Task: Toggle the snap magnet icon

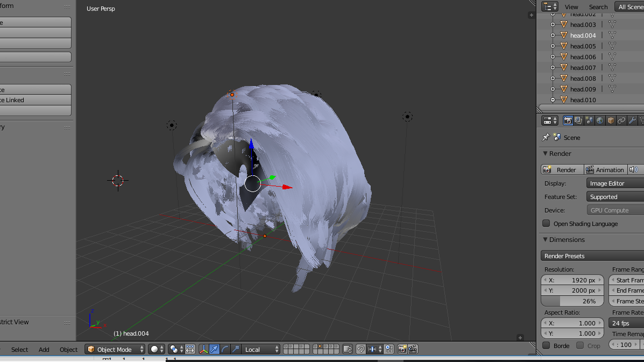Action: tap(360, 349)
